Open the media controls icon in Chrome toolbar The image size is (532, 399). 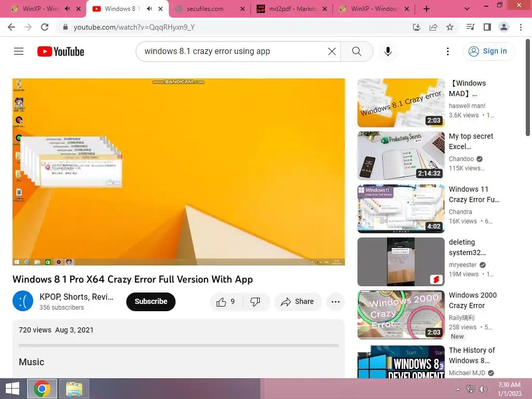click(x=470, y=27)
